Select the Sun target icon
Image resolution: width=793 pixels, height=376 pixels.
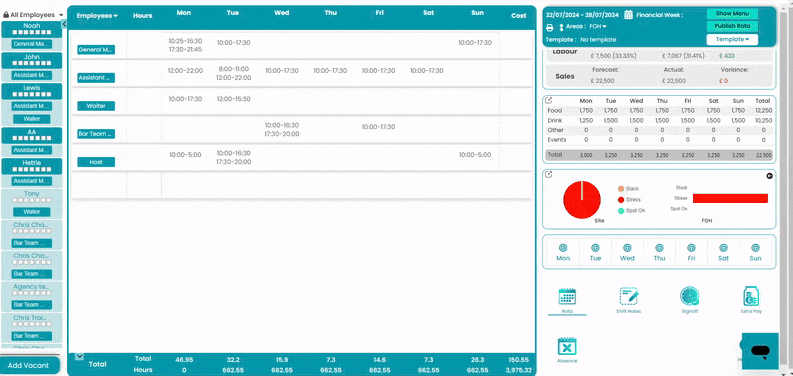pos(756,248)
